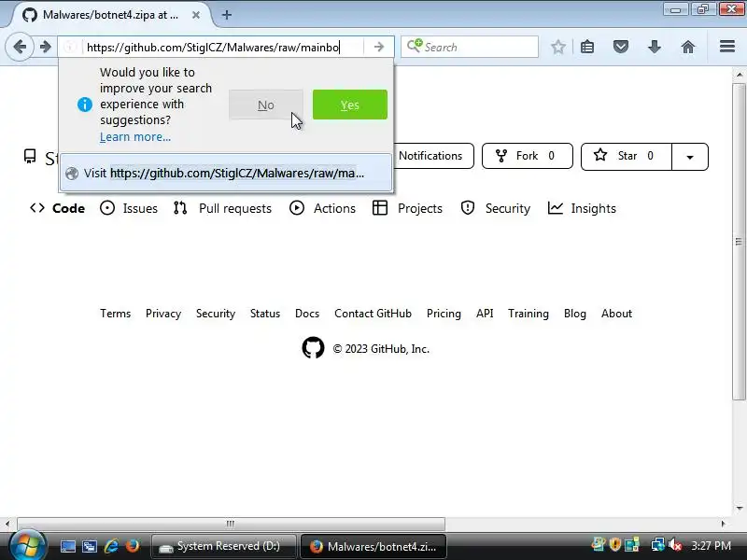Open Security link in the footer
The image size is (747, 560).
coord(216,314)
